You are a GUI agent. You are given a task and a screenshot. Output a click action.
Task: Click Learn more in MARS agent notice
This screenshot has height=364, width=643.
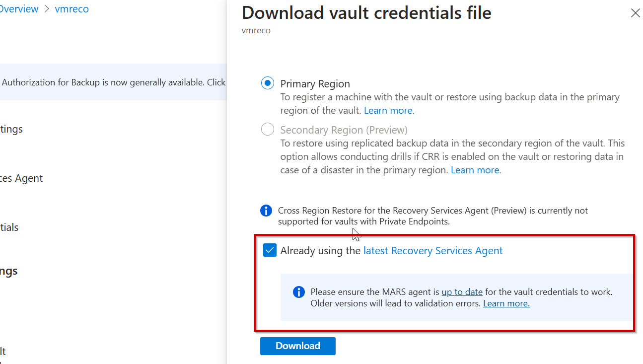(506, 303)
